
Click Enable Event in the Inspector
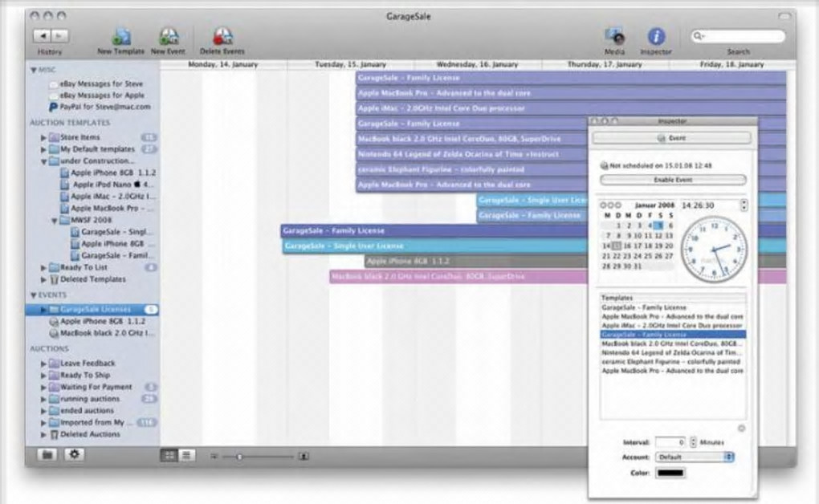(674, 181)
